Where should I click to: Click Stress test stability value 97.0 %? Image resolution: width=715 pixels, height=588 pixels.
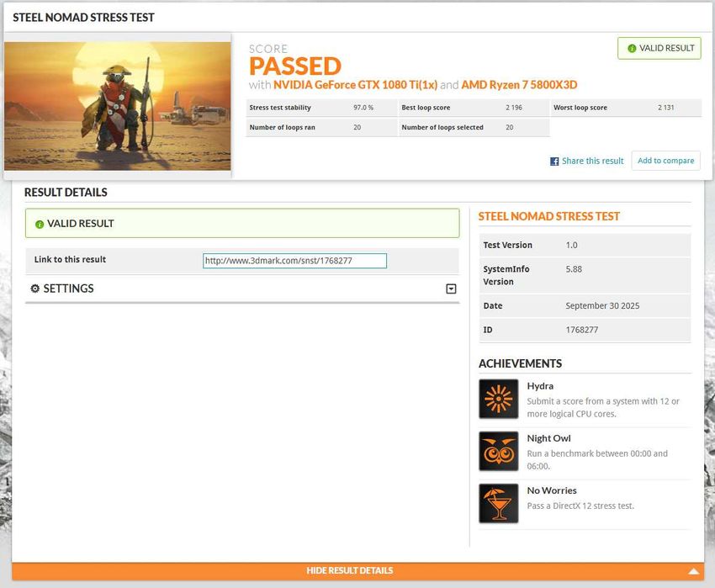(x=363, y=108)
